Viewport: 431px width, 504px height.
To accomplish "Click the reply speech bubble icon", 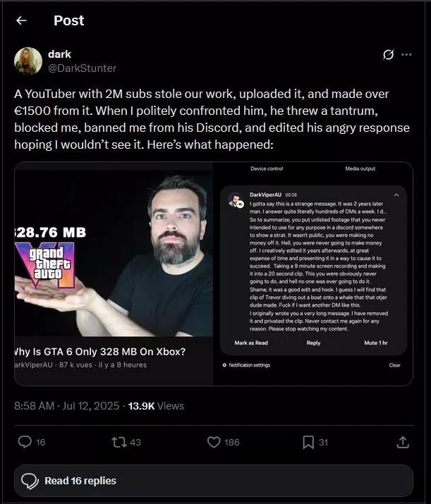I will (25, 442).
